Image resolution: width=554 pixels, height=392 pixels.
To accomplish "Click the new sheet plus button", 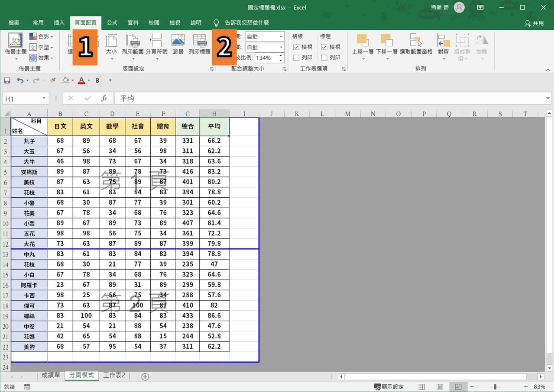I will pyautogui.click(x=144, y=377).
